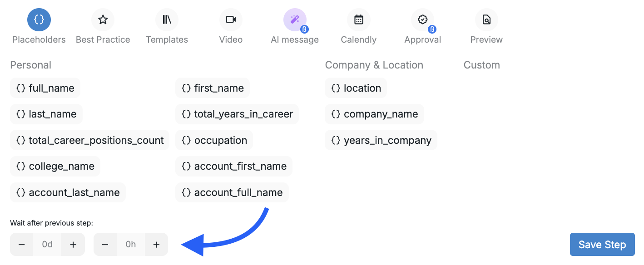Open the Placeholders curly-braces icon
This screenshot has width=644, height=265.
39,20
